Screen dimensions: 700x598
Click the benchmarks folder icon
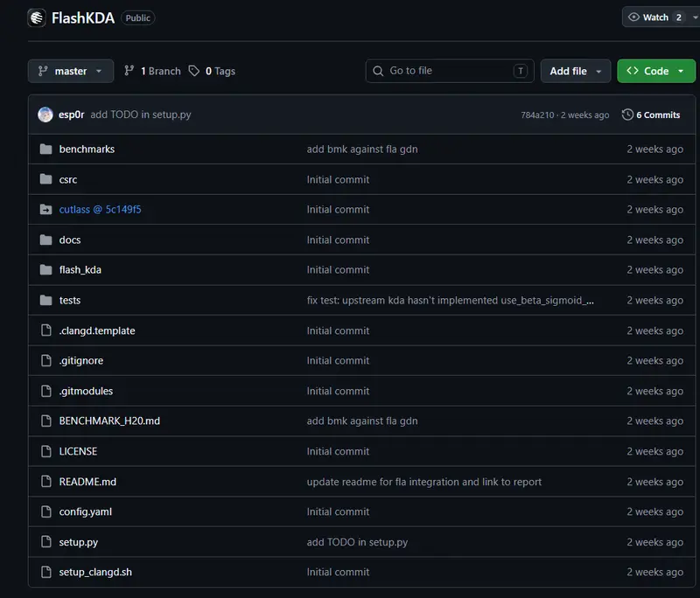coord(45,149)
